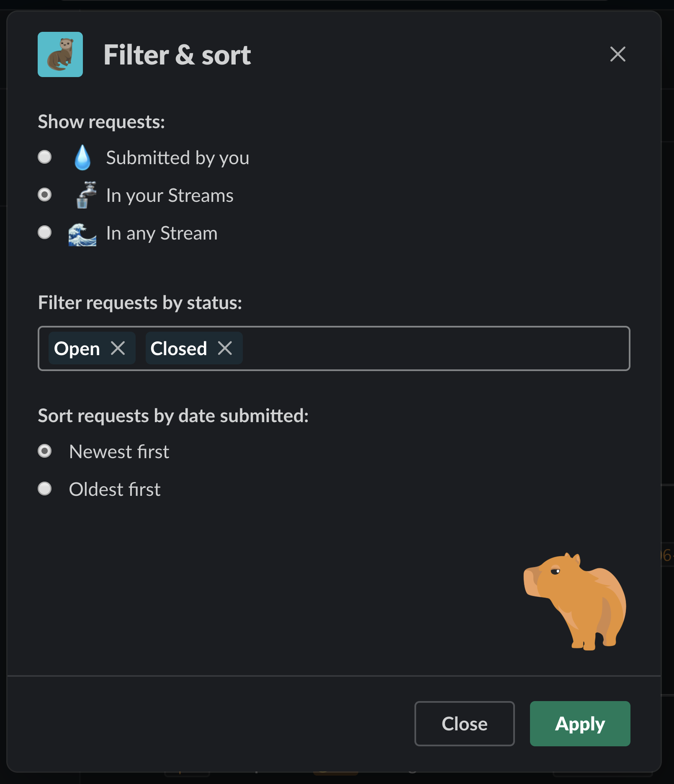Image resolution: width=674 pixels, height=784 pixels.
Task: Click the ocean wave emoji icon
Action: click(82, 234)
